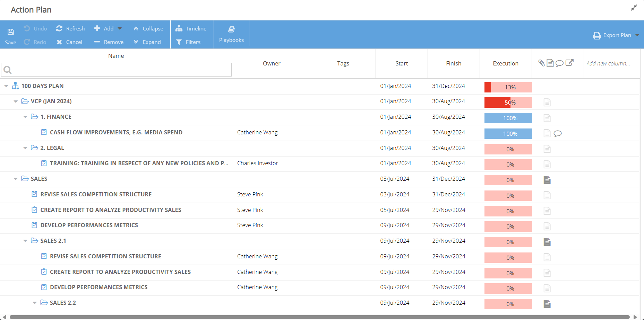Viewport: 644px width, 320px height.
Task: Click the attachments paperclip column icon
Action: (x=541, y=63)
